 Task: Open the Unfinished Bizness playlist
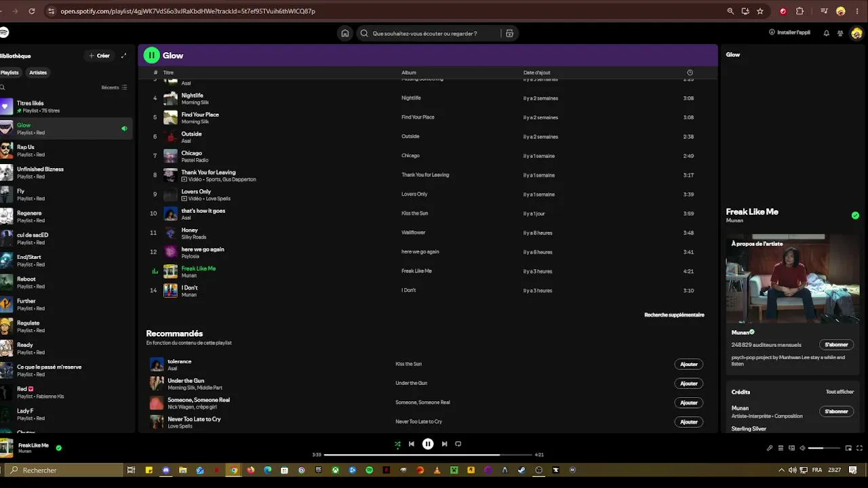(66, 173)
